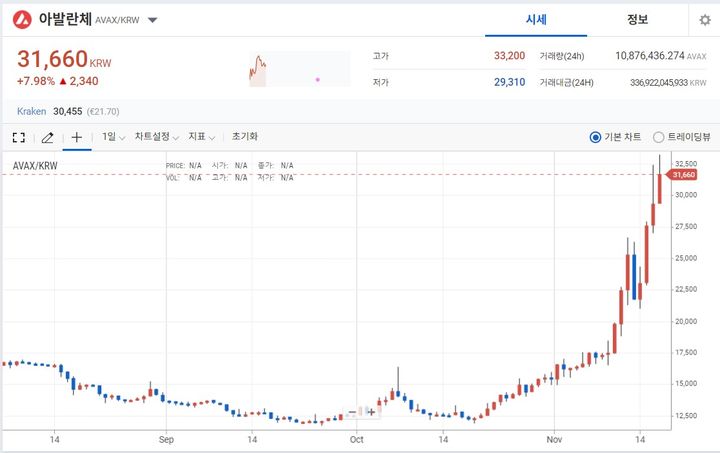Click the chart zoom-in plus button
Viewport: 720px width, 453px height.
click(371, 412)
